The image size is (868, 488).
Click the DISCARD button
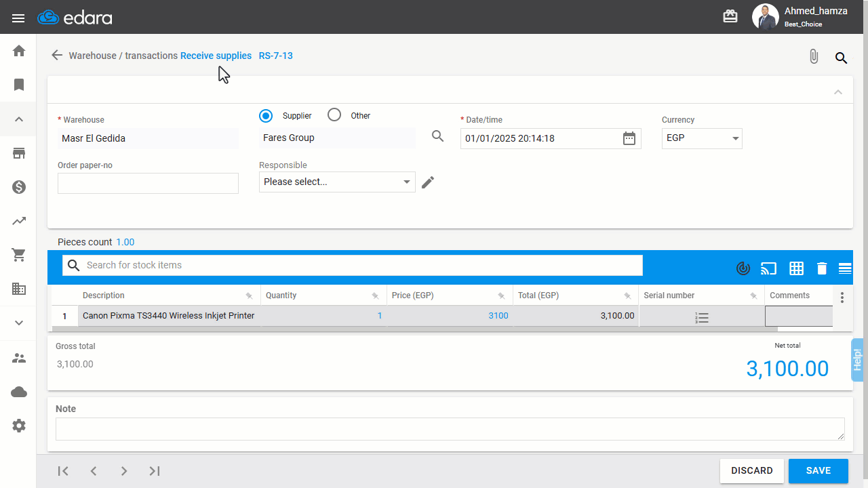(752, 471)
